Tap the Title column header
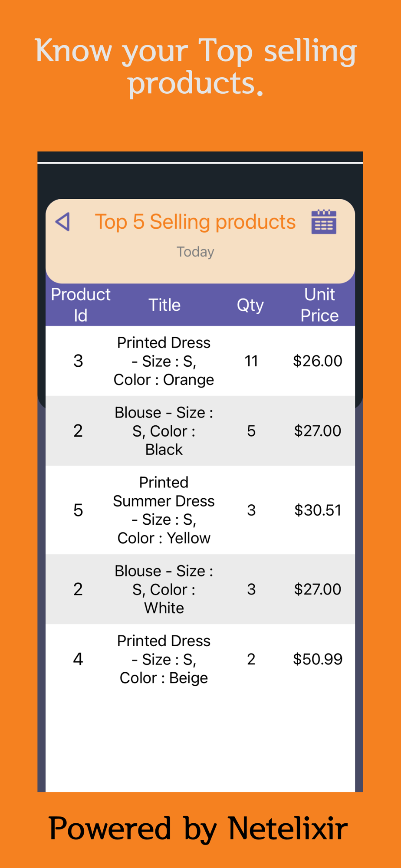Image resolution: width=401 pixels, height=868 pixels. coord(164,305)
